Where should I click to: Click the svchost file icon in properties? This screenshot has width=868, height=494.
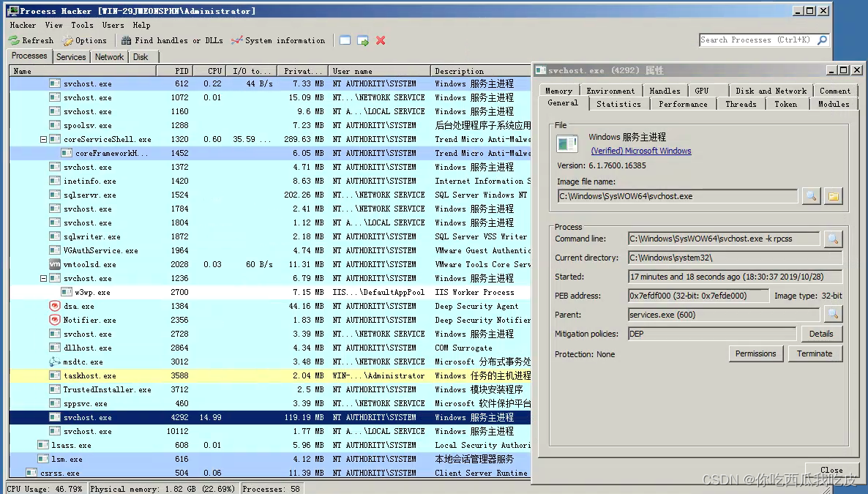(567, 144)
